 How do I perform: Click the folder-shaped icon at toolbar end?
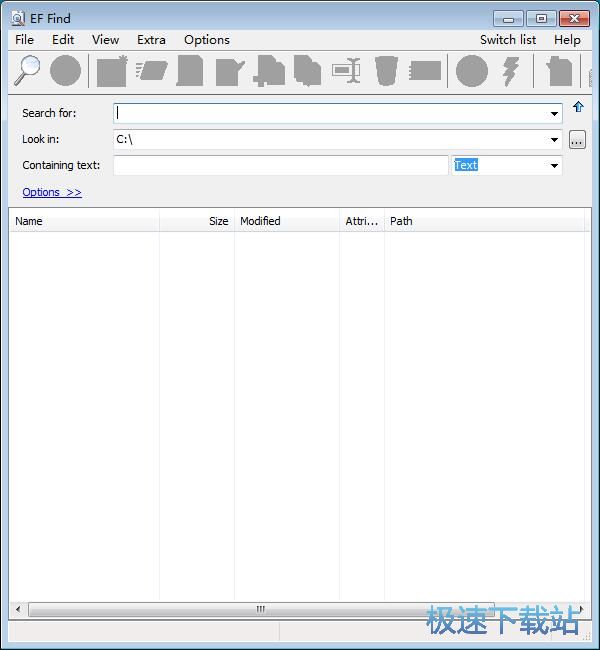pyautogui.click(x=559, y=71)
